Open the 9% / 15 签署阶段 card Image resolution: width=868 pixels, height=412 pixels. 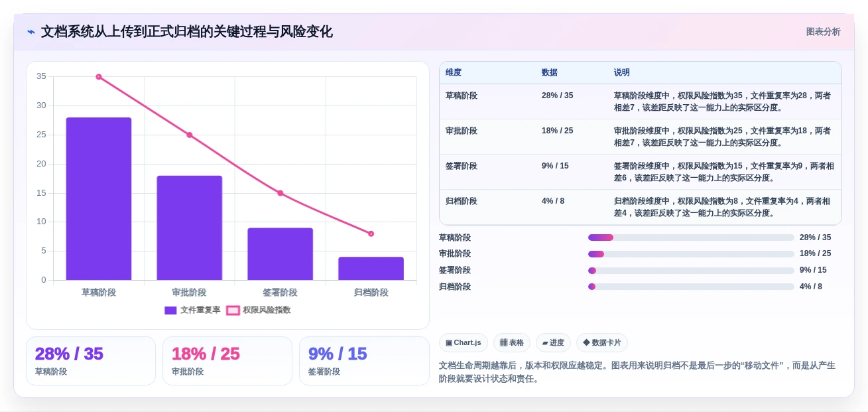point(364,361)
